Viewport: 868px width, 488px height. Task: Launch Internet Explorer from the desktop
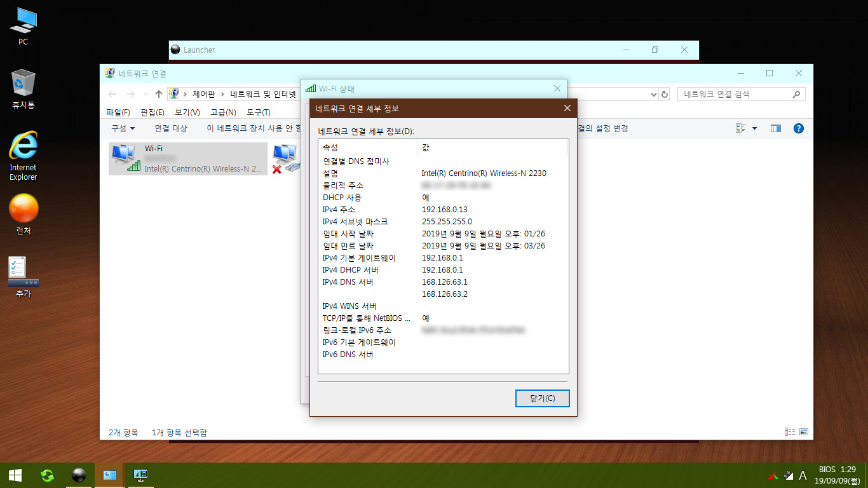pyautogui.click(x=23, y=156)
